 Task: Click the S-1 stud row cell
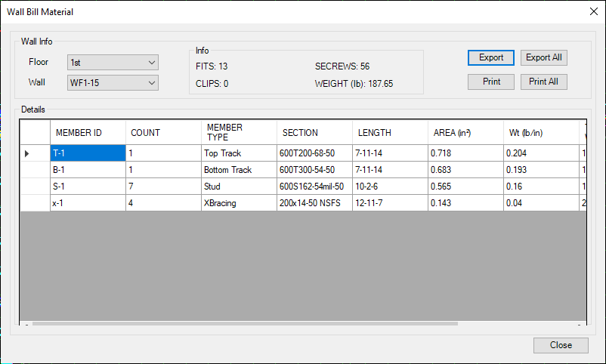(88, 187)
